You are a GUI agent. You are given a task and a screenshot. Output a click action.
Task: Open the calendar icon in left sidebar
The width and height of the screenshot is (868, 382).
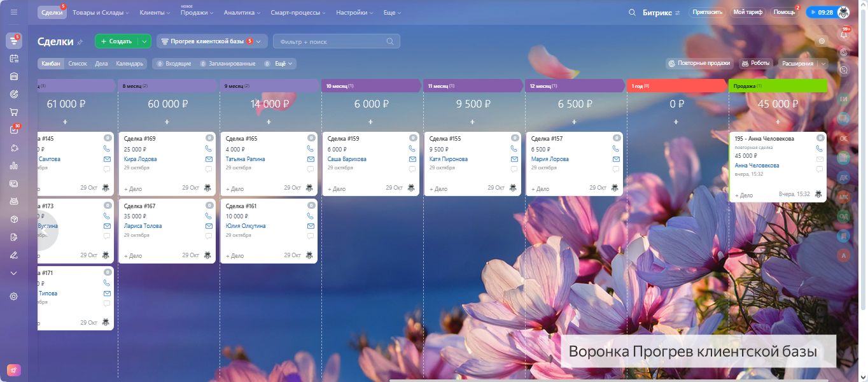(14, 59)
